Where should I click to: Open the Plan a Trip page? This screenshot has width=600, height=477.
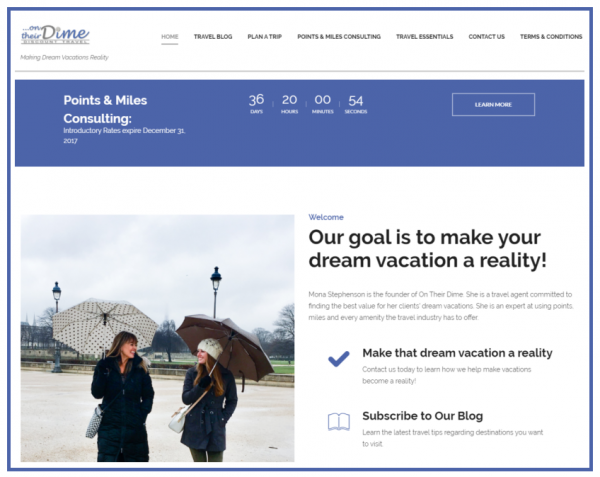264,37
